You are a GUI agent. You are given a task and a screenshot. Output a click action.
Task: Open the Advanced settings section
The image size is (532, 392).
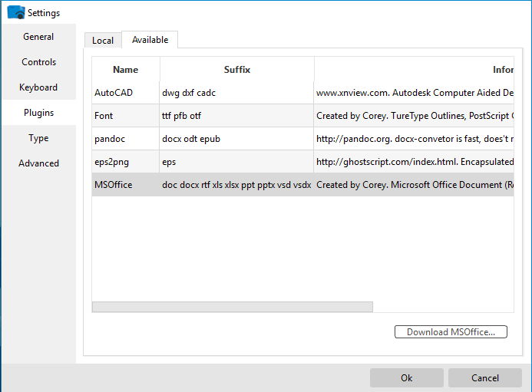click(x=38, y=163)
